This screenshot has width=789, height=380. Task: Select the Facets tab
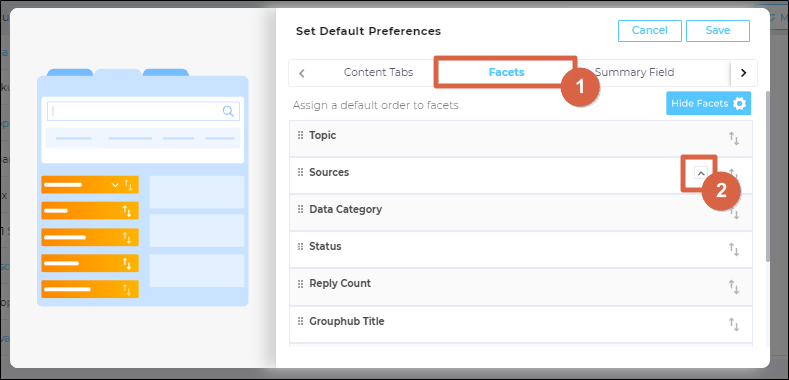[x=507, y=72]
